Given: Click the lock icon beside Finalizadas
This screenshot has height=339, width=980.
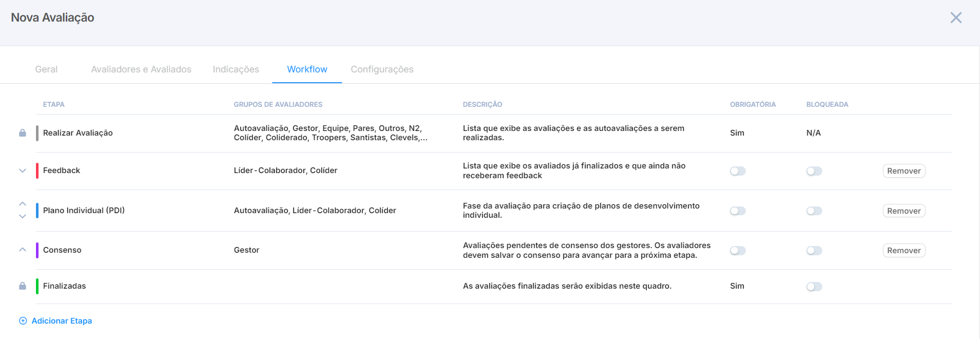Looking at the screenshot, I should [23, 286].
